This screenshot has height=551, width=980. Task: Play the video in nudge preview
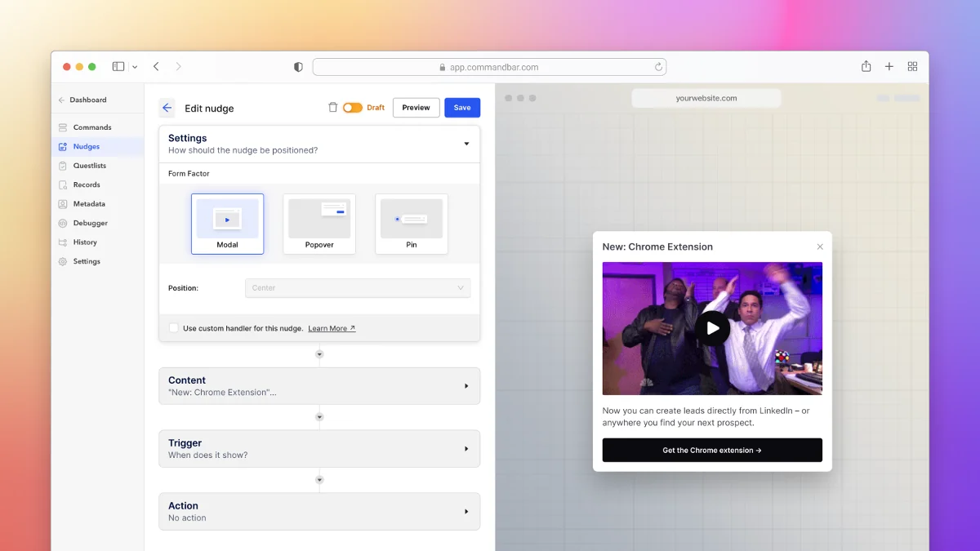(713, 328)
